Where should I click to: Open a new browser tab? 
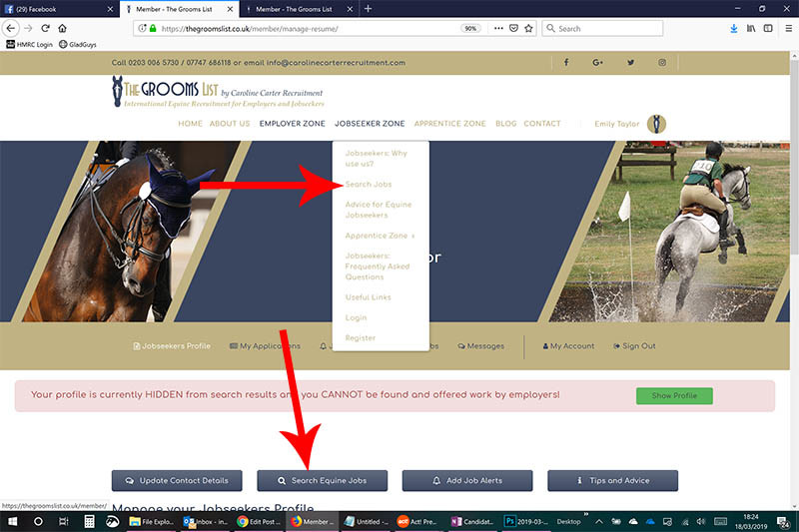368,9
